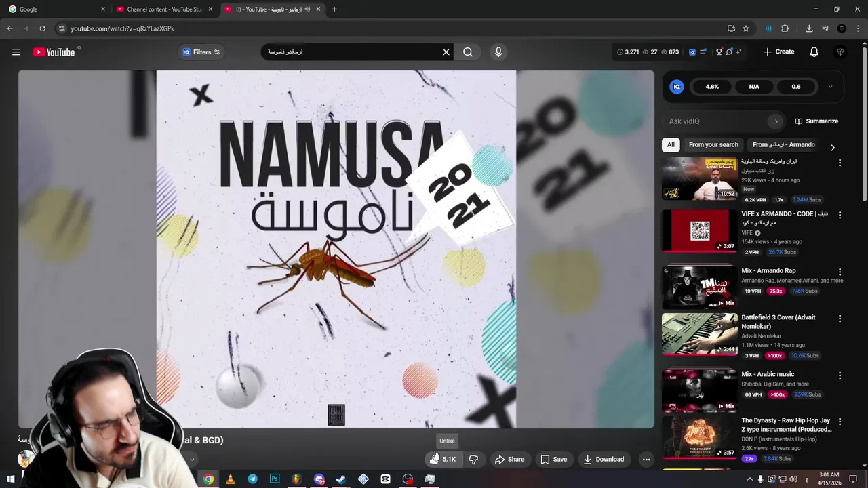Go back in browser history
This screenshot has height=488, width=868.
point(9,28)
